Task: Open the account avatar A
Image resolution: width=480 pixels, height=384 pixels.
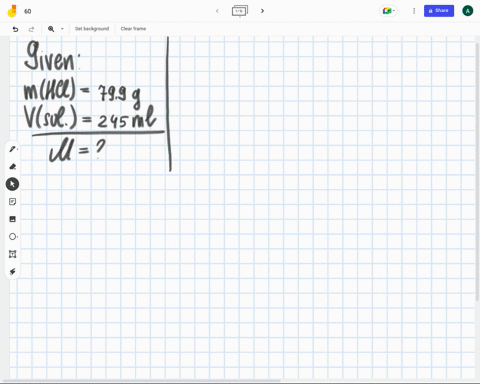Action: click(x=468, y=11)
